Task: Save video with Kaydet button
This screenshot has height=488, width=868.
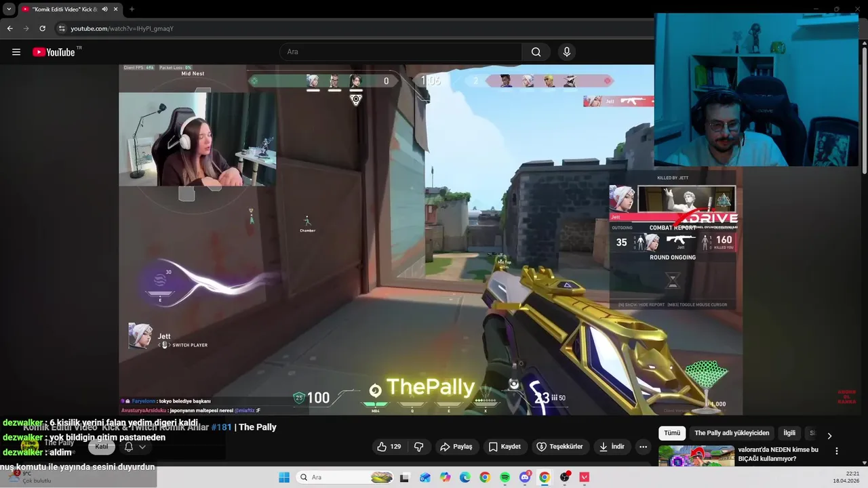Action: point(505,447)
